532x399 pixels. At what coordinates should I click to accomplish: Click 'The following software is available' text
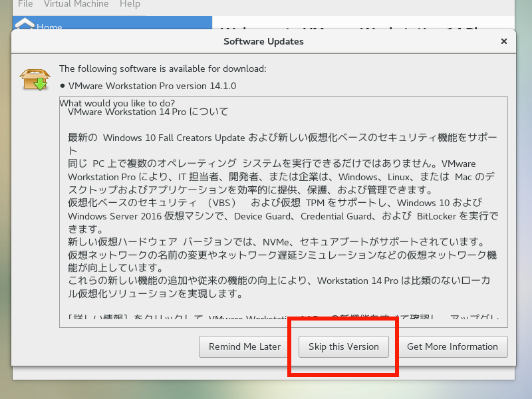(x=162, y=68)
